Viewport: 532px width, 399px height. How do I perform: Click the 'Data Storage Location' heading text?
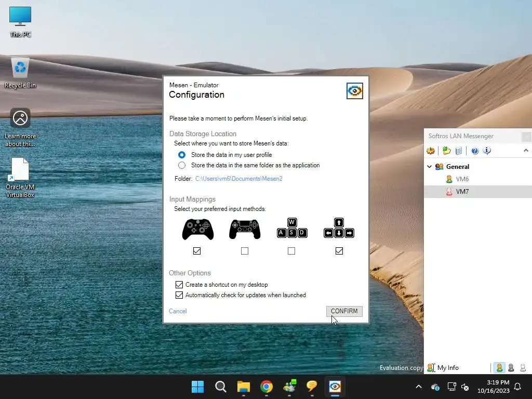point(203,134)
